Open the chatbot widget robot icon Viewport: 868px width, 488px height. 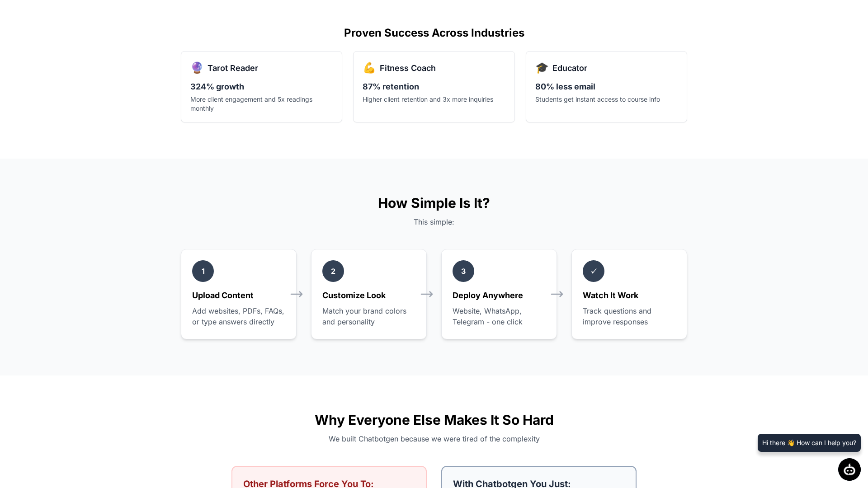point(849,469)
